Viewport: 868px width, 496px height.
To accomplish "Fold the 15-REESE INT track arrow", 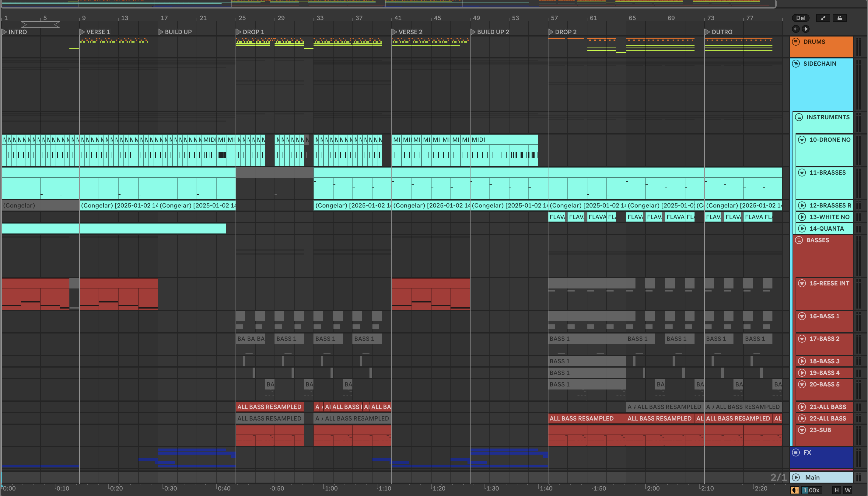I will coord(802,283).
